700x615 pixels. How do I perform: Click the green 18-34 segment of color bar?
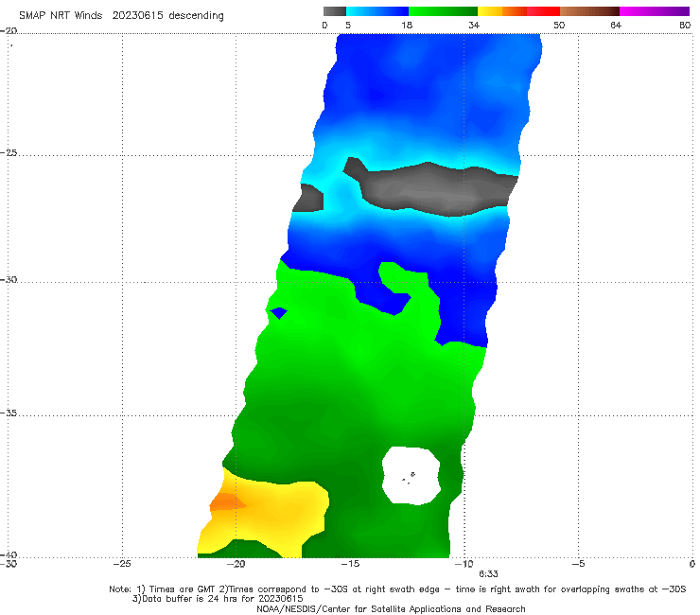click(443, 11)
